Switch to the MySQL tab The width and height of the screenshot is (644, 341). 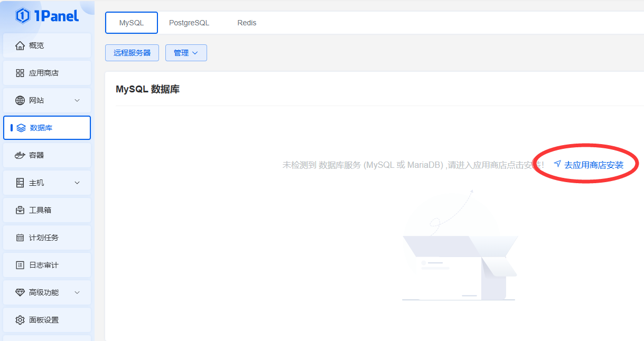(132, 23)
